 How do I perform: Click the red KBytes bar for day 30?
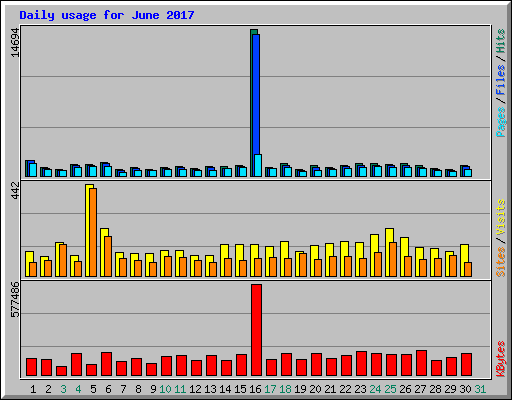pyautogui.click(x=466, y=365)
